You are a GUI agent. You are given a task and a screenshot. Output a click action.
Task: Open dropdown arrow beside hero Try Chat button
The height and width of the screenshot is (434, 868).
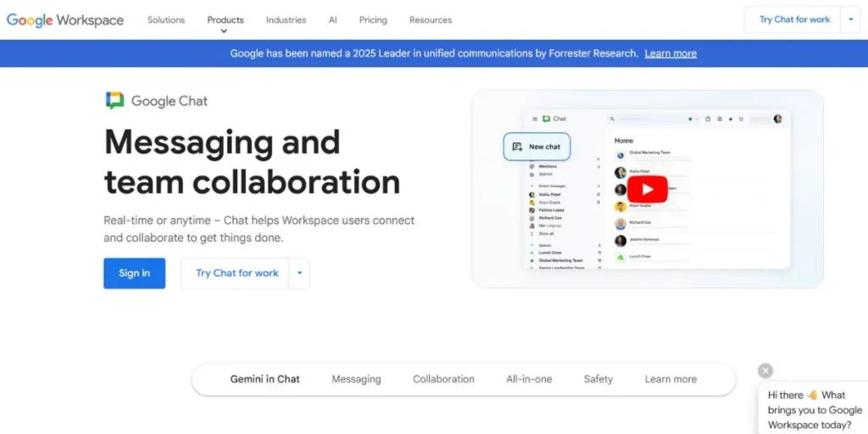[x=299, y=274]
